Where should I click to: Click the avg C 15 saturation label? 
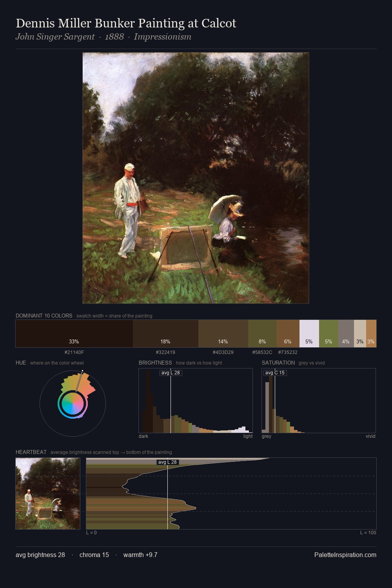[275, 372]
